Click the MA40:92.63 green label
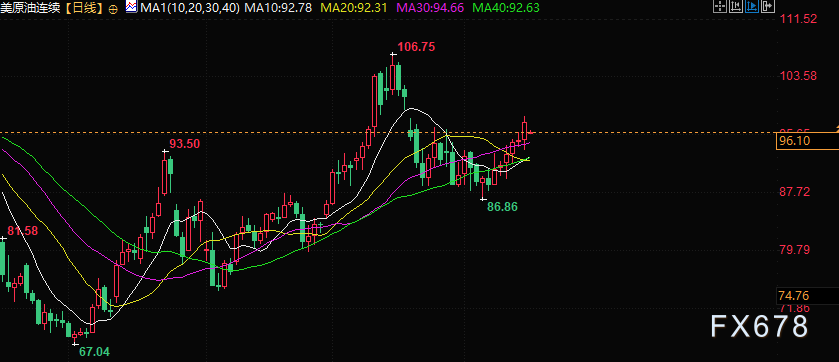Image resolution: width=839 pixels, height=362 pixels. 507,7
